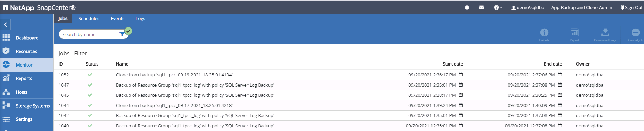644x131 pixels.
Task: Click status checkmark of job 1040
Action: (90, 126)
